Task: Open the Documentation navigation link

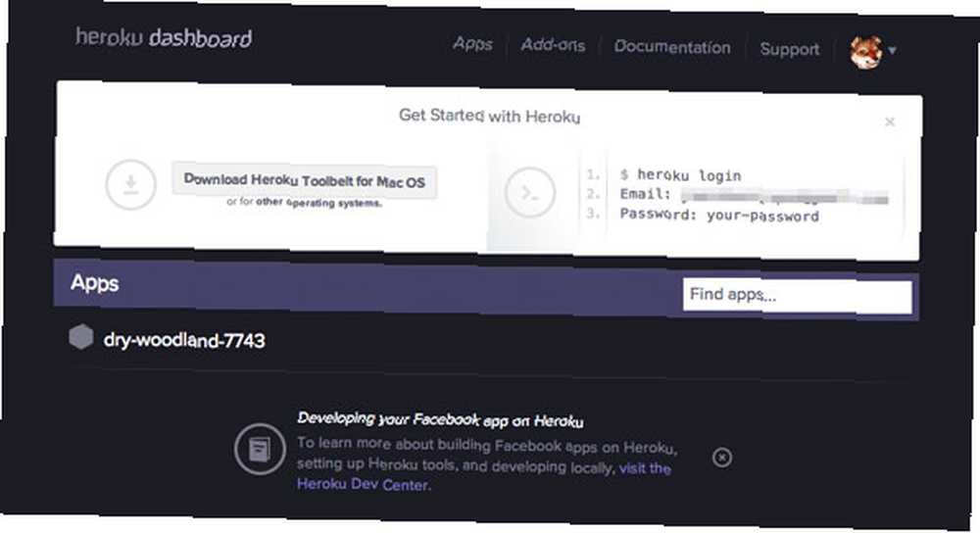Action: point(672,47)
